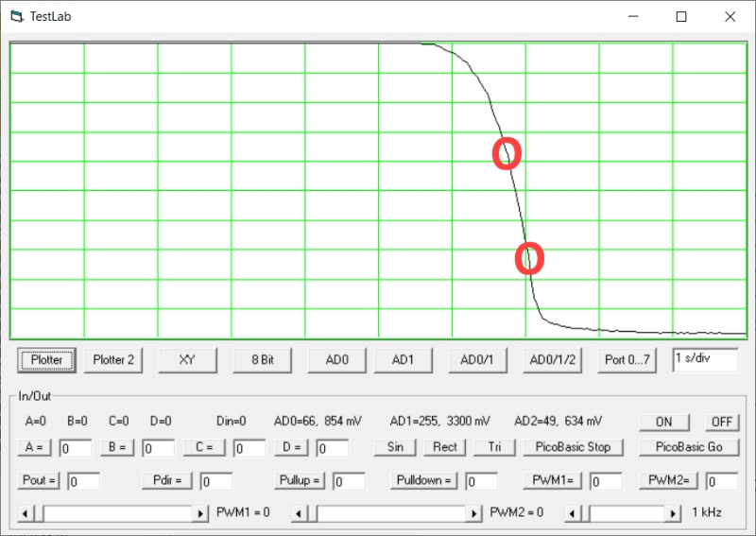
Task: Open the XY display mode
Action: coord(187,359)
